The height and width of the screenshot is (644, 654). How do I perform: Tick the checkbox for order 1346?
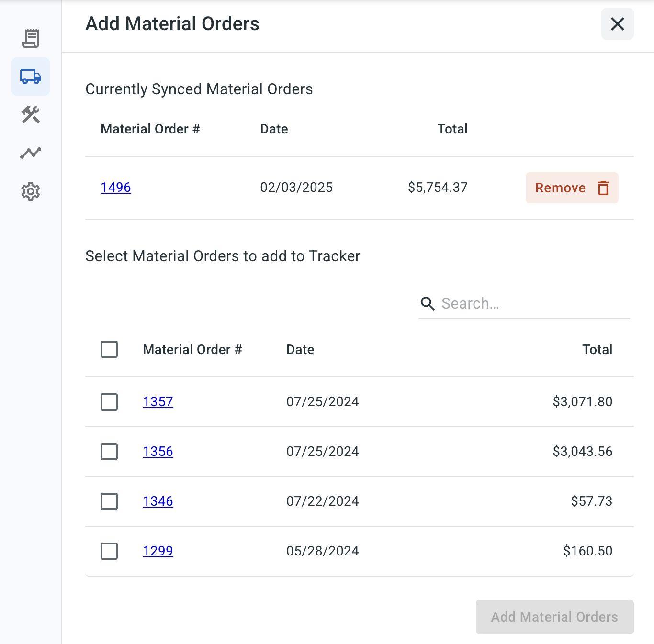(x=109, y=501)
